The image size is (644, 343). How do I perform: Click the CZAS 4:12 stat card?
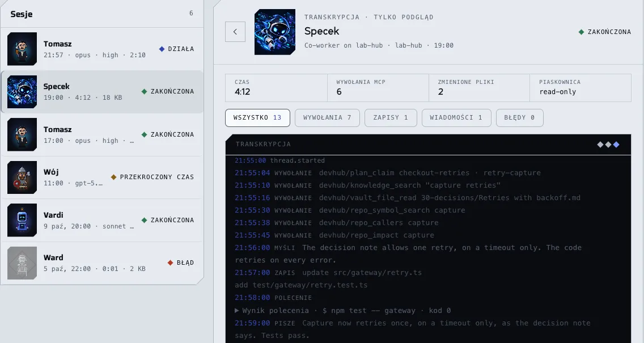click(277, 88)
